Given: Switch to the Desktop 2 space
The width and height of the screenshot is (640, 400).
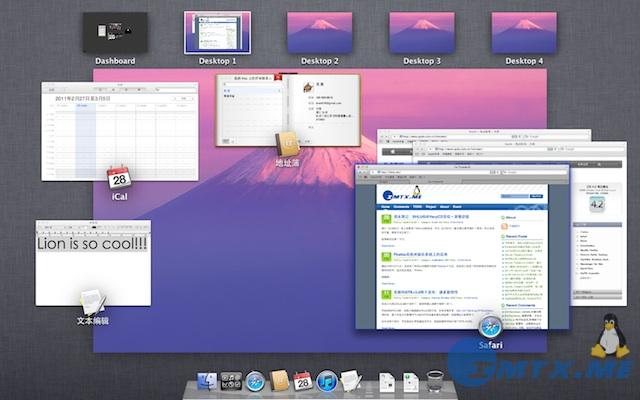Looking at the screenshot, I should (320, 32).
